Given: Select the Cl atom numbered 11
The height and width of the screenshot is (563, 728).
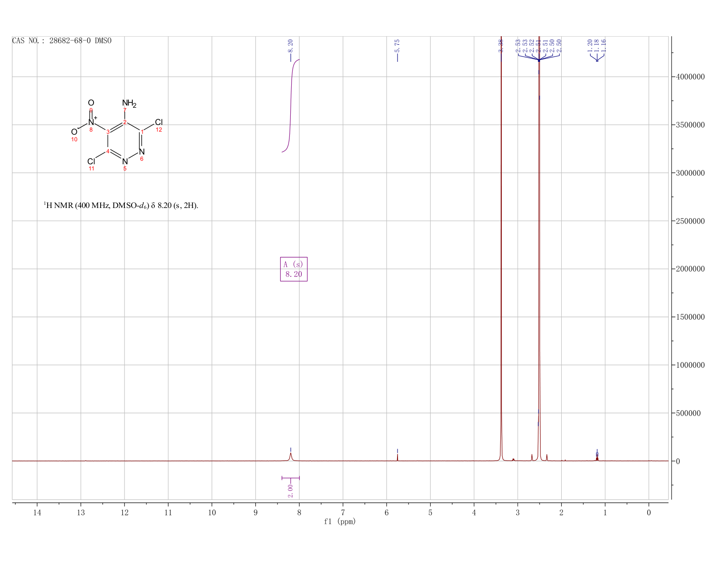Looking at the screenshot, I should 91,162.
